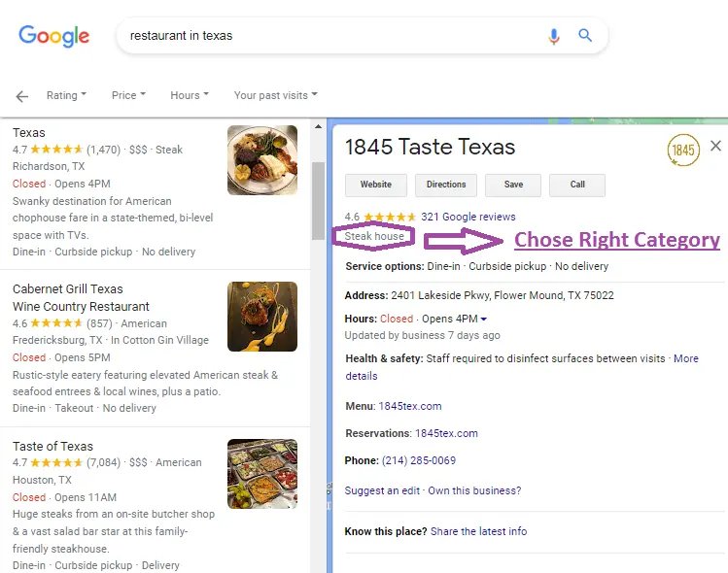
Task: Click phone number (214) 285-0069
Action: 419,460
